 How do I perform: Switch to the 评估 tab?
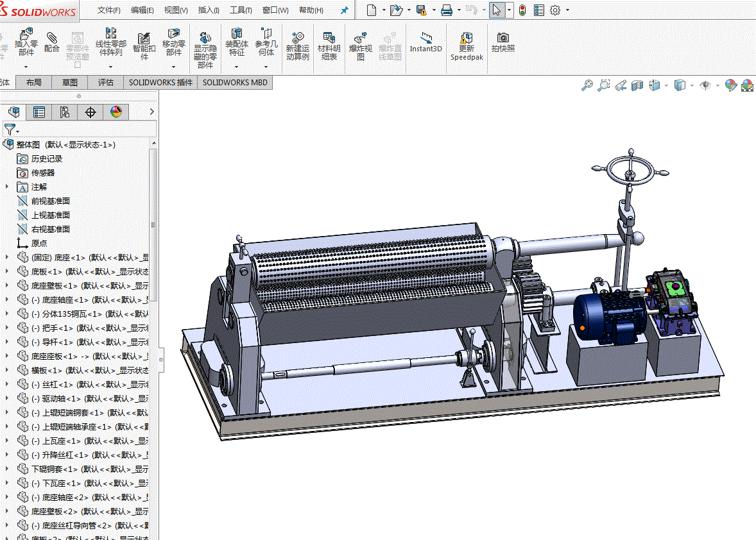click(x=106, y=83)
